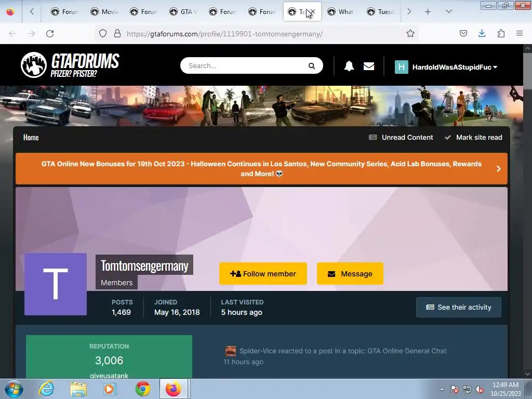Image resolution: width=532 pixels, height=399 pixels.
Task: Switch to the Tuesd tab
Action: tap(380, 11)
